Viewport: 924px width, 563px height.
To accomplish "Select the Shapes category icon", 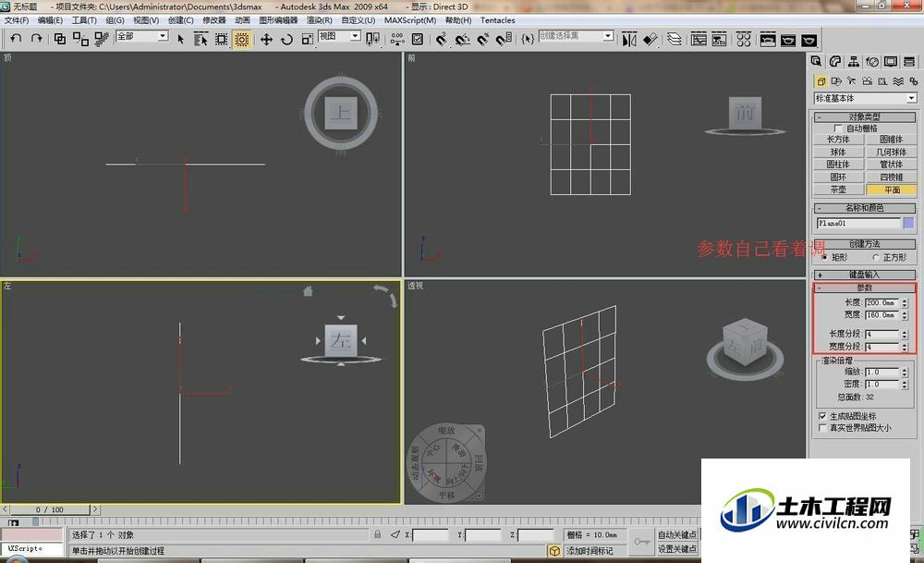I will click(x=836, y=81).
